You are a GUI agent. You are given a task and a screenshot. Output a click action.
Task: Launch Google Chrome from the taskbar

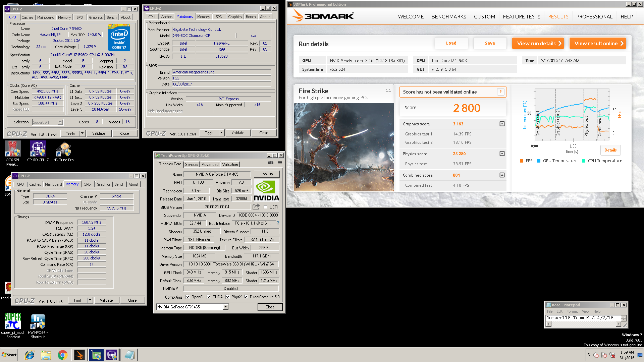coord(62,355)
